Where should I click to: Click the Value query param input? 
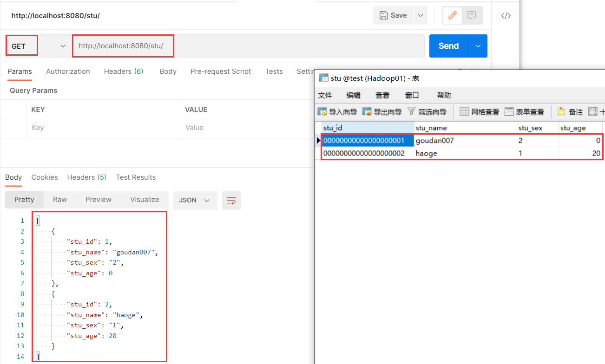[x=247, y=128]
